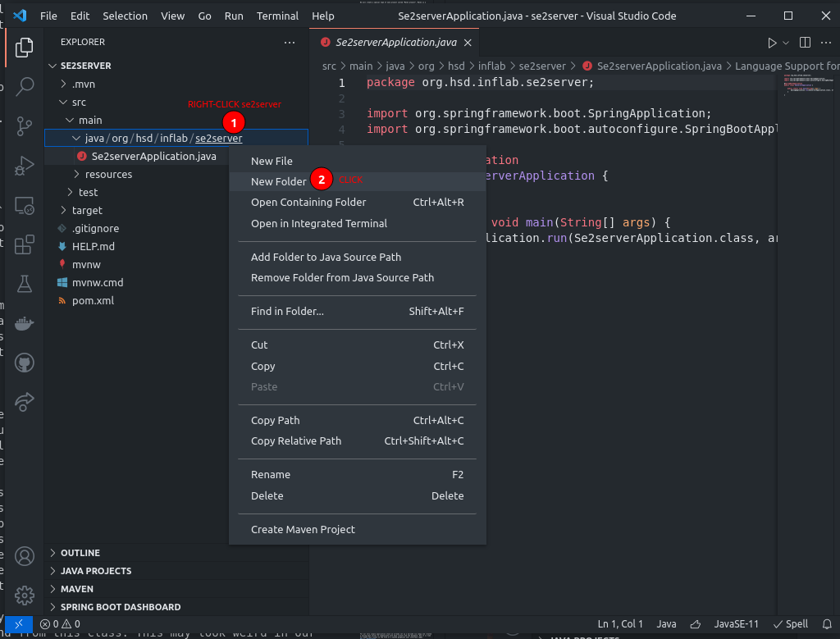Click Spell checker status entry
Image resolution: width=840 pixels, height=639 pixels.
pos(790,624)
